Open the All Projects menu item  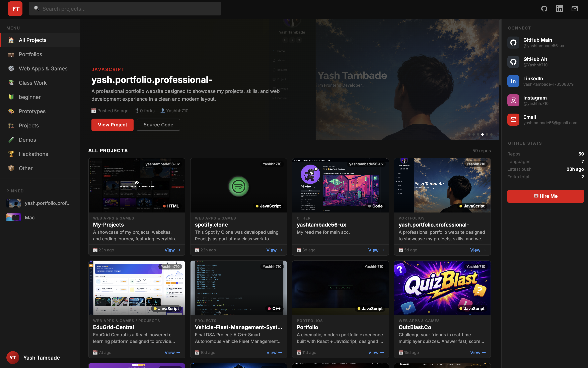pyautogui.click(x=40, y=40)
